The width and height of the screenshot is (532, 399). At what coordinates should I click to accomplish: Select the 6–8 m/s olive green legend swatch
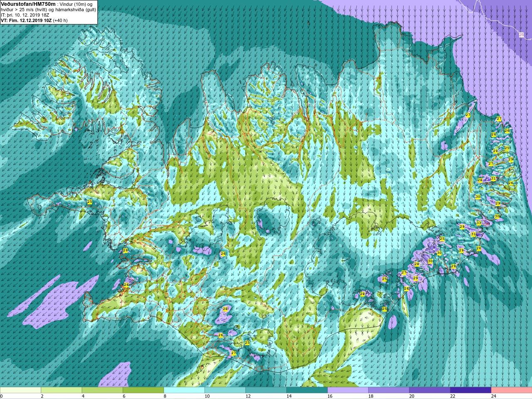[x=143, y=390]
